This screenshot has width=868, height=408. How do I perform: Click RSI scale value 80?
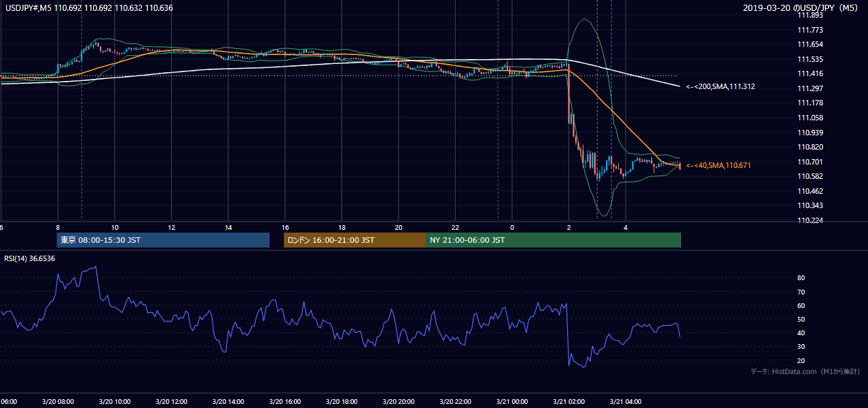pyautogui.click(x=801, y=278)
